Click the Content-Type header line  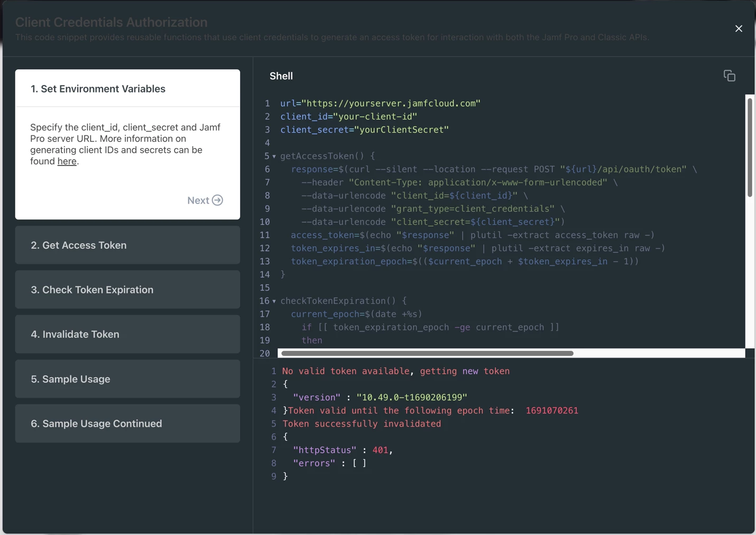pyautogui.click(x=459, y=182)
